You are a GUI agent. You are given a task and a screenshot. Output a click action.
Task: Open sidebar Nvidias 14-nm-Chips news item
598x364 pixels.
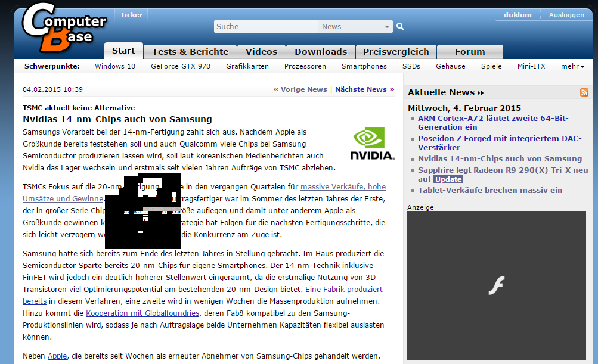(x=500, y=158)
